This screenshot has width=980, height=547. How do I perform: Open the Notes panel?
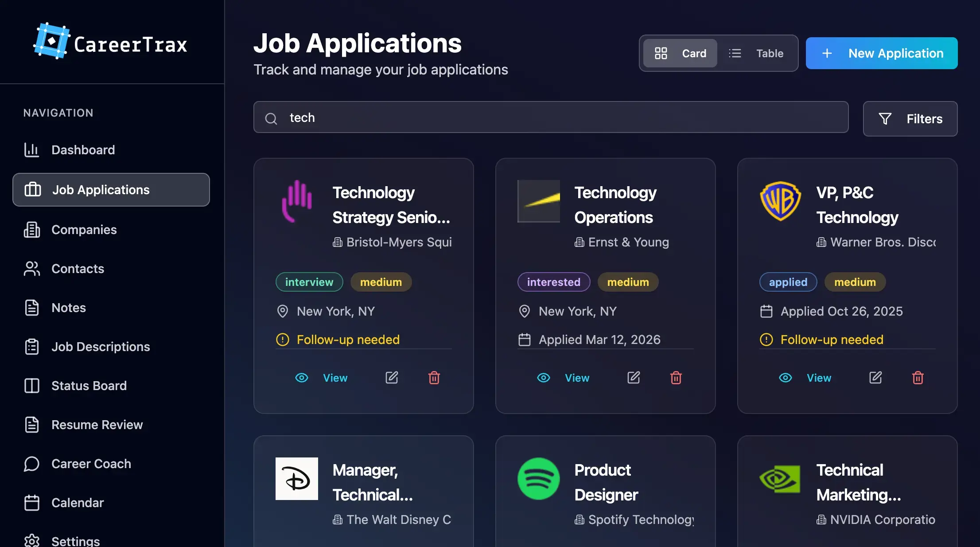(x=68, y=308)
